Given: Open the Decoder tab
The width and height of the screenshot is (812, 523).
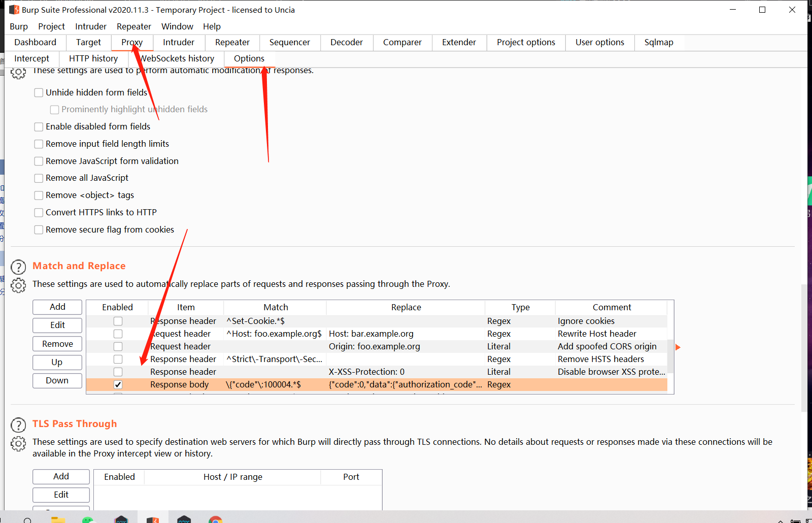Looking at the screenshot, I should (347, 42).
